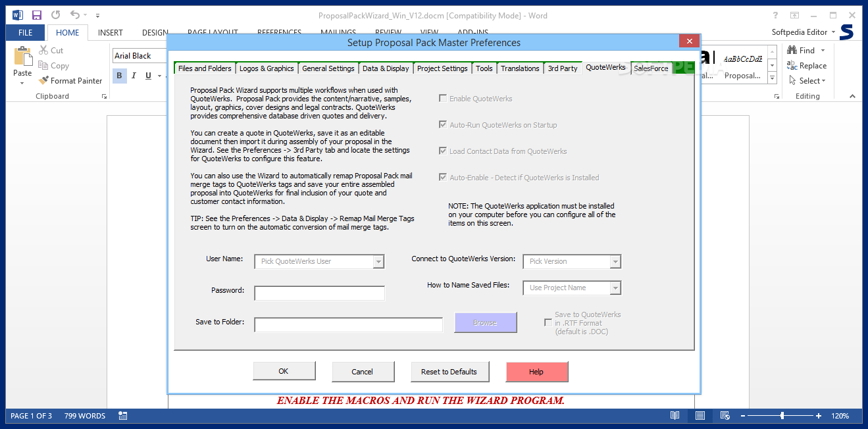The image size is (868, 429).
Task: Close the Master Preferences dialog
Action: point(689,41)
